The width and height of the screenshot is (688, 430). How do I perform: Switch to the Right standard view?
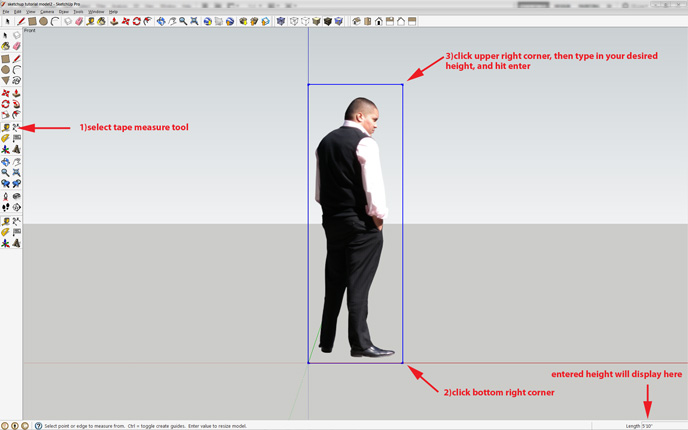tap(390, 21)
